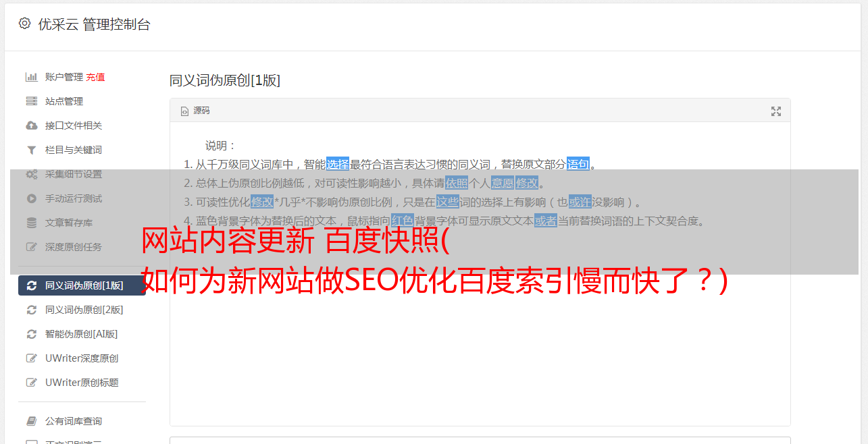The image size is (868, 444).
Task: Expand the editor to fullscreen
Action: pos(776,111)
